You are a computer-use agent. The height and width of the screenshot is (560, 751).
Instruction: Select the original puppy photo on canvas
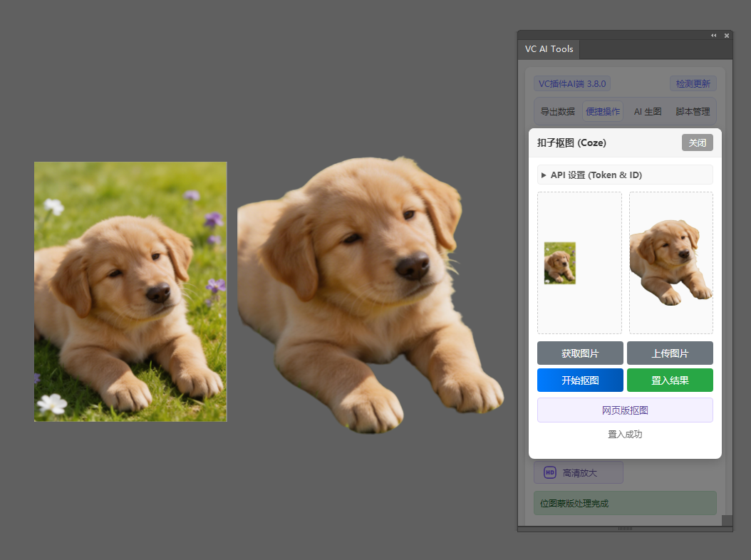[x=130, y=291]
